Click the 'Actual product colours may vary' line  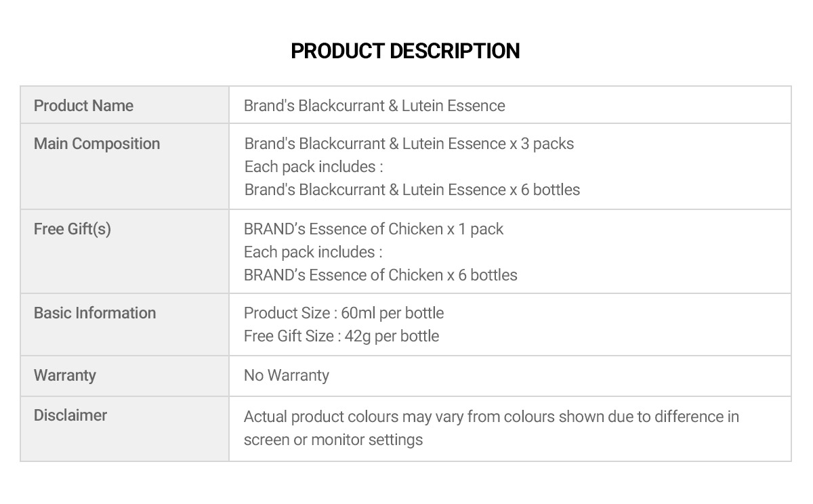[x=491, y=417]
